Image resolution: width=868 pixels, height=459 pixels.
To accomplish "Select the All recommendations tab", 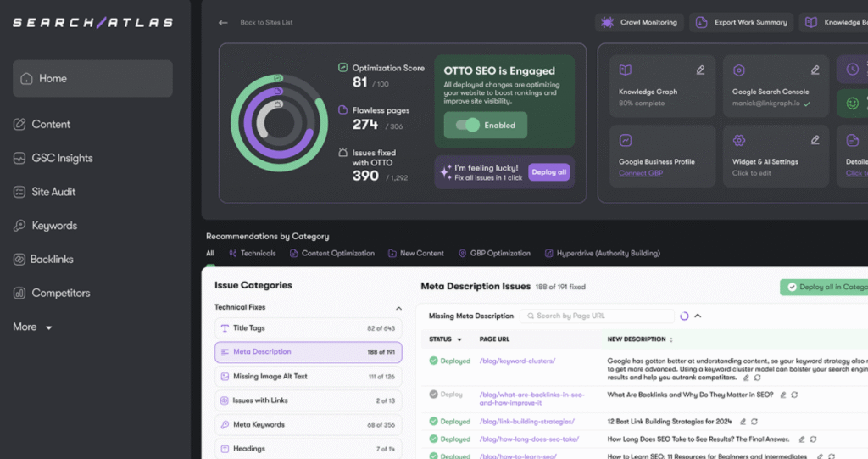I will point(210,254).
